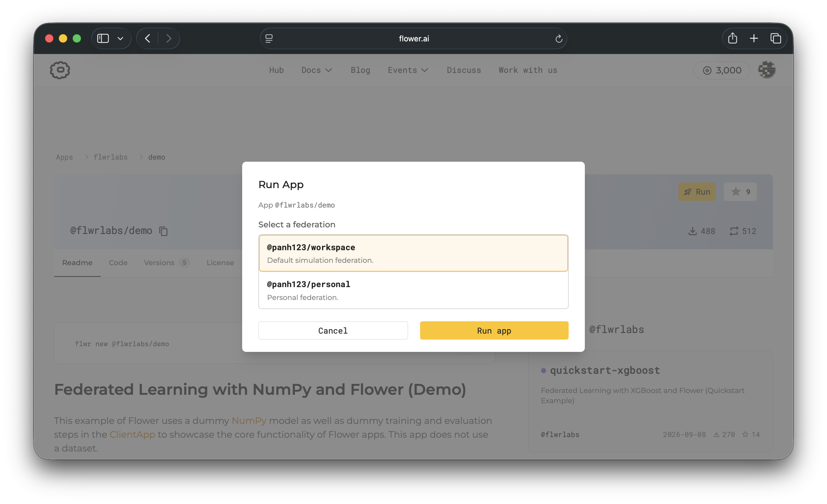Viewport: 827px width, 504px height.
Task: Select the @panh123/personal federation
Action: (x=413, y=290)
